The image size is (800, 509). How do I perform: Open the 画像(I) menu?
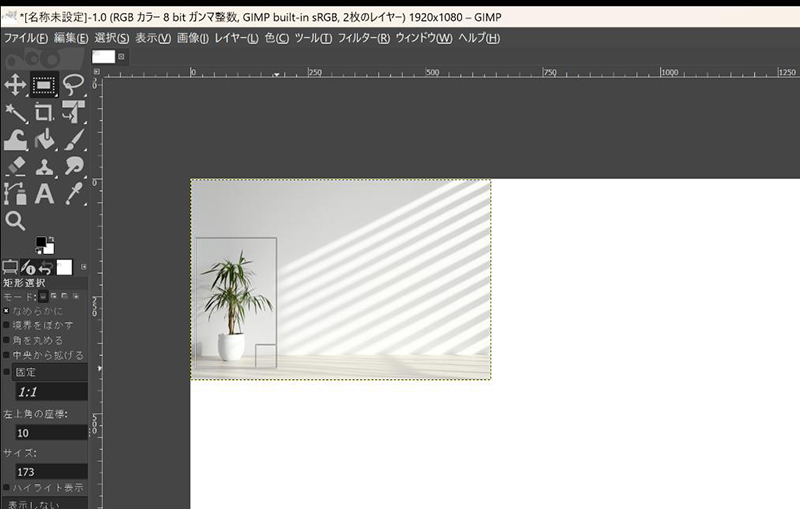pyautogui.click(x=192, y=38)
